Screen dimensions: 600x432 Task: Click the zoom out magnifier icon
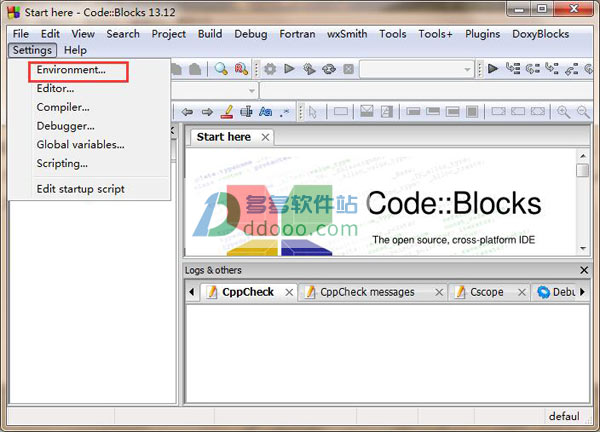coord(583,112)
